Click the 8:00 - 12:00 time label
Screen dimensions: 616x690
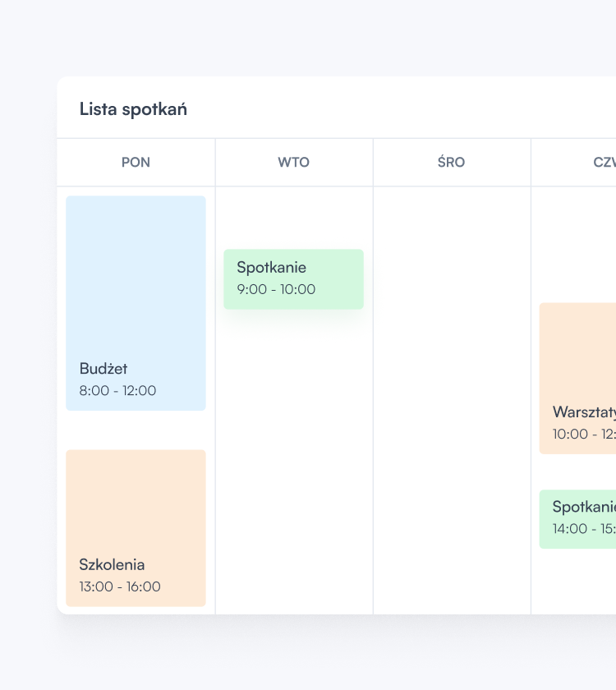tap(117, 390)
